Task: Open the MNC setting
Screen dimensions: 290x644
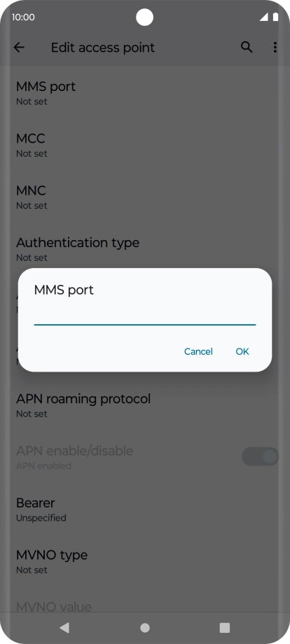Action: pos(145,197)
